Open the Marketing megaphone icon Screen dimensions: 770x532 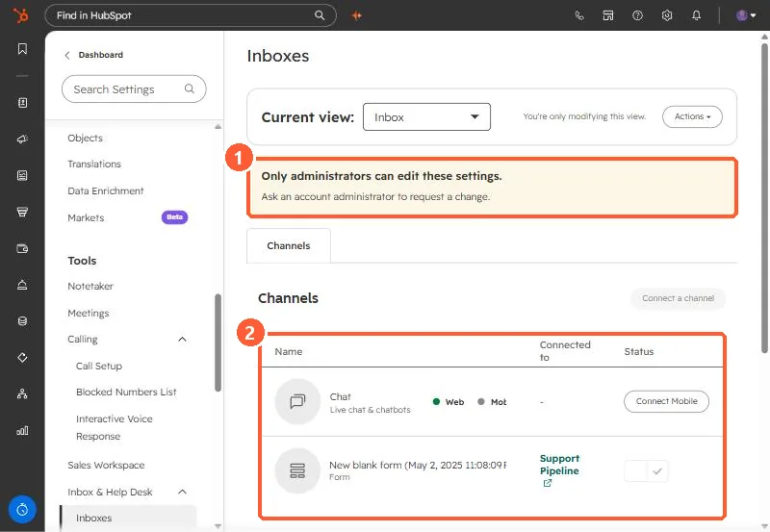22,139
